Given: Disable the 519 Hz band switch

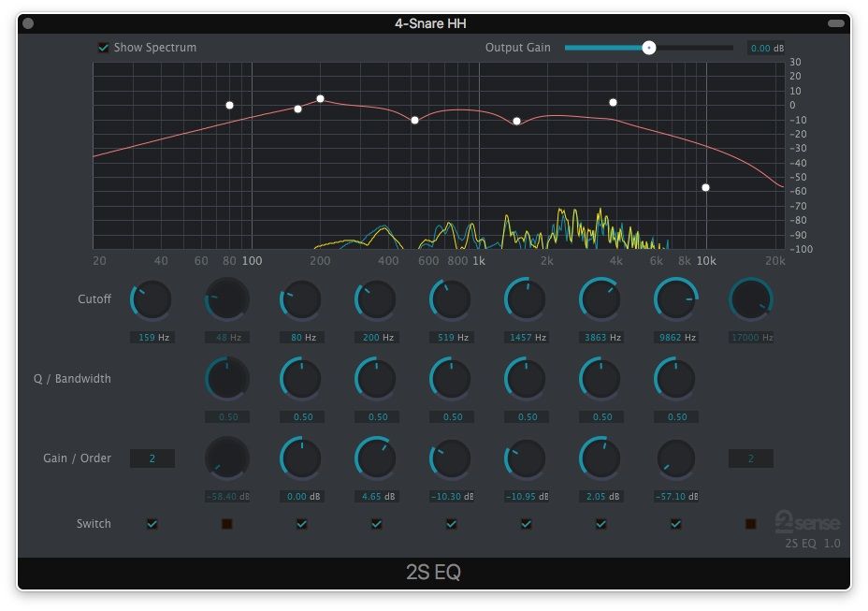Looking at the screenshot, I should (x=451, y=523).
